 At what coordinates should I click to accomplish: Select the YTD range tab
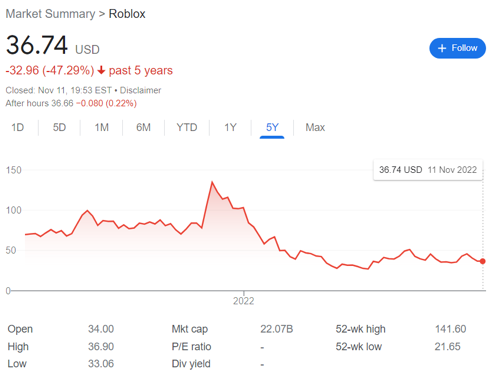187,127
